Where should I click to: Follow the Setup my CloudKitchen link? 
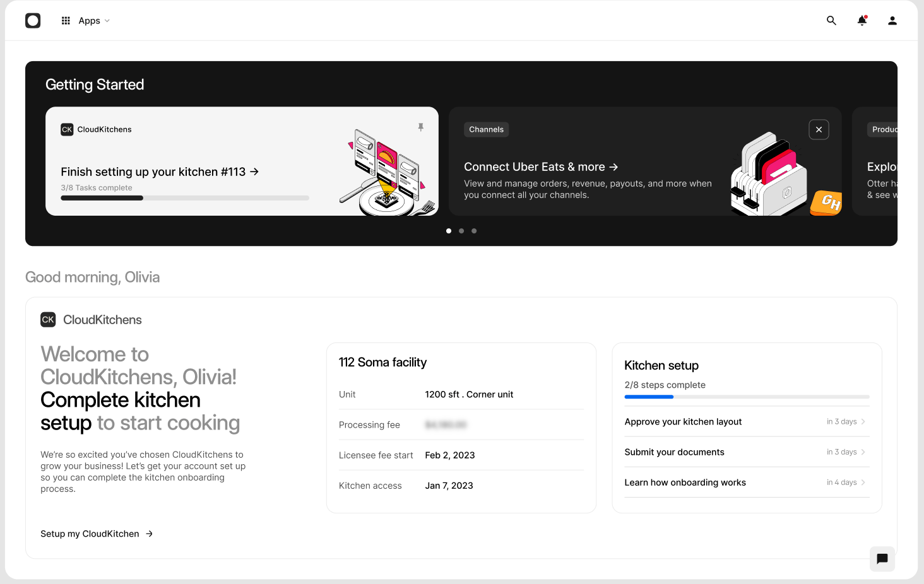pyautogui.click(x=96, y=534)
